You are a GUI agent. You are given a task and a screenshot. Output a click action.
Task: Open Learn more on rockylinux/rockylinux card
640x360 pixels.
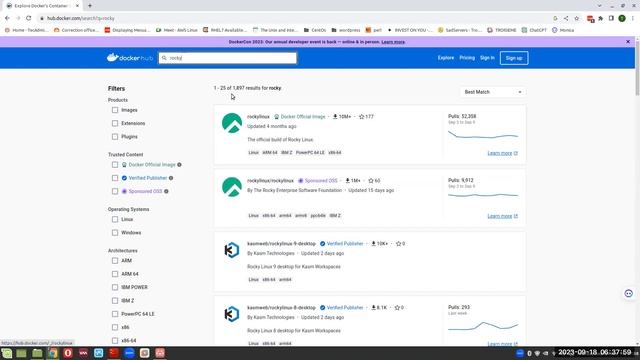502,216
